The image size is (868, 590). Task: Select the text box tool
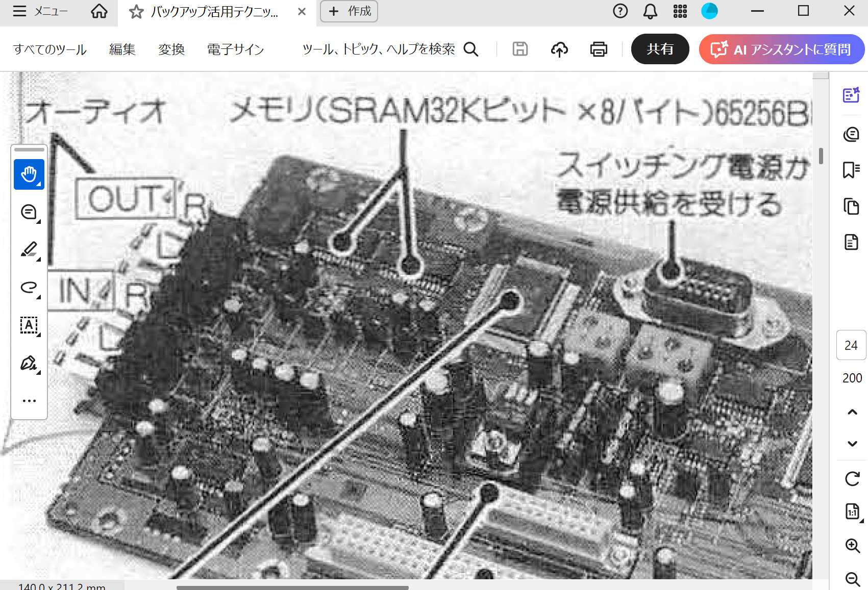29,325
